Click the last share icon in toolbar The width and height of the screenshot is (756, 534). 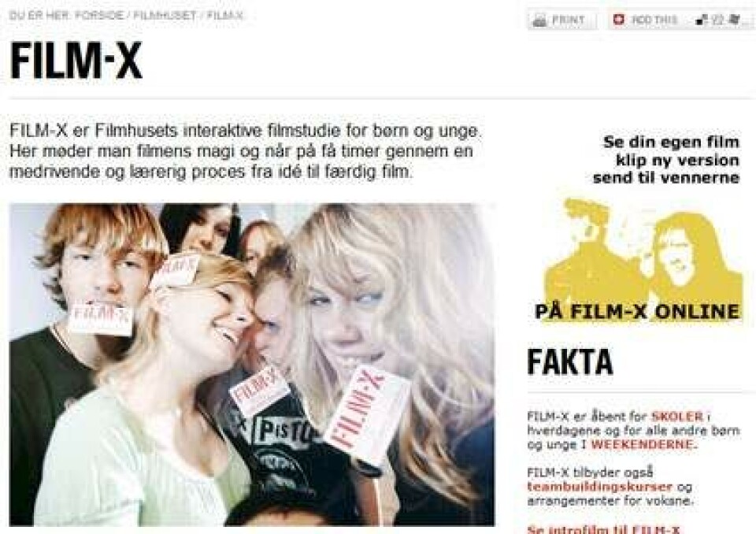[x=734, y=20]
